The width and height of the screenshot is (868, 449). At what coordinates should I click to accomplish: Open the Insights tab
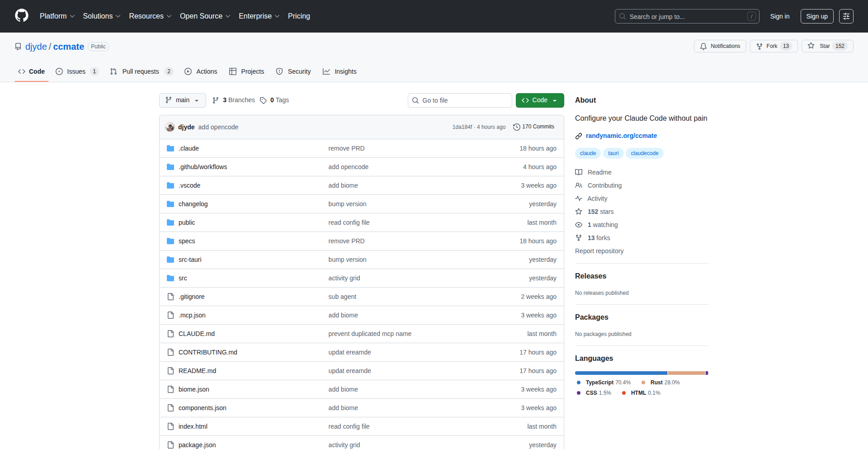(340, 71)
